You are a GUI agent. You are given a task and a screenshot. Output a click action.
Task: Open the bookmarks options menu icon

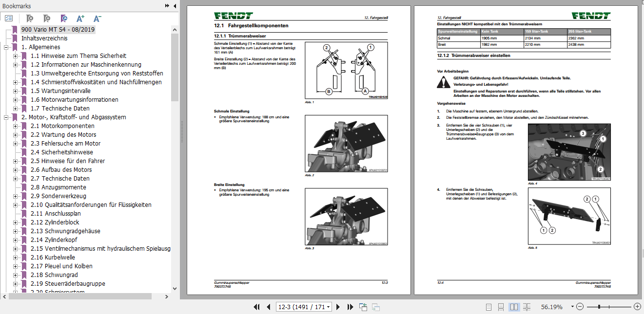tap(9, 18)
